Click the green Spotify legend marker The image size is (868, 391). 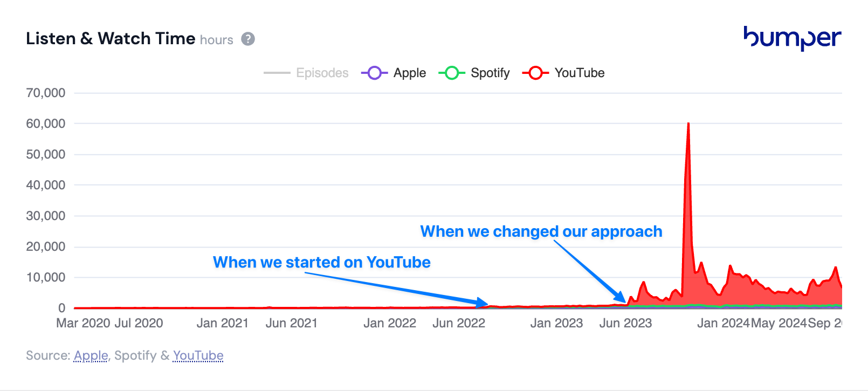452,73
